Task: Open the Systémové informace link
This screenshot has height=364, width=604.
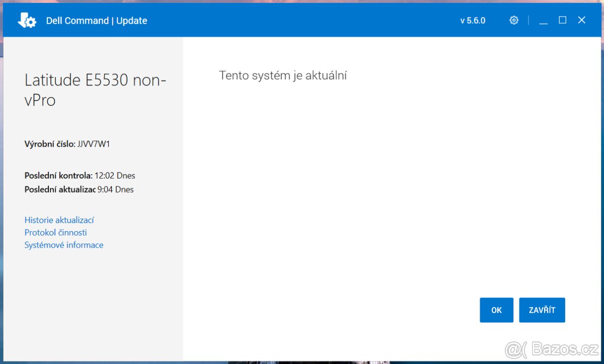Action: pyautogui.click(x=64, y=245)
